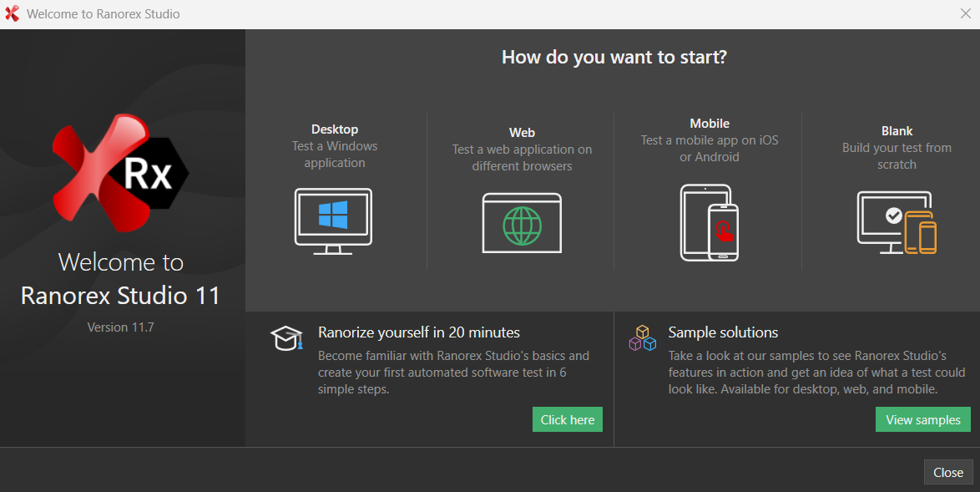Click the green Click here button
Screen dimensions: 980x492
tap(568, 419)
